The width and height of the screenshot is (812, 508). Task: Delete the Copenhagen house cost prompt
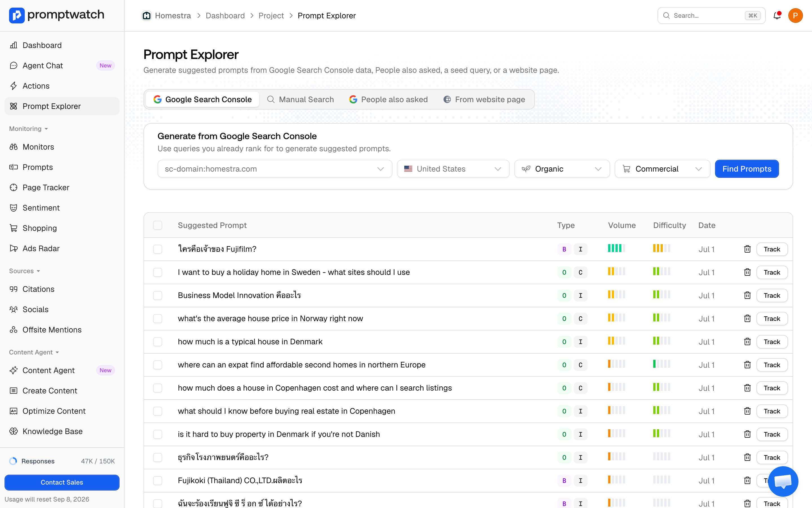point(747,388)
